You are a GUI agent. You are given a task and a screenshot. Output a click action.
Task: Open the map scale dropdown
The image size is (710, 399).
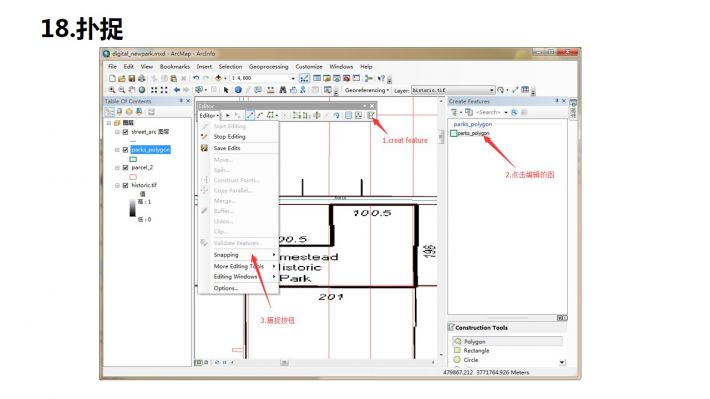click(293, 78)
